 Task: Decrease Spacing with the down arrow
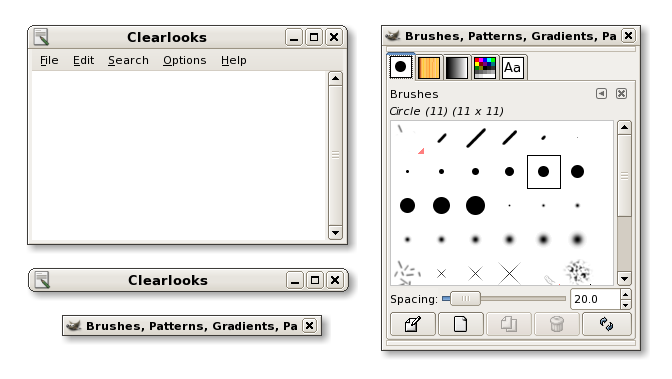[x=626, y=304]
